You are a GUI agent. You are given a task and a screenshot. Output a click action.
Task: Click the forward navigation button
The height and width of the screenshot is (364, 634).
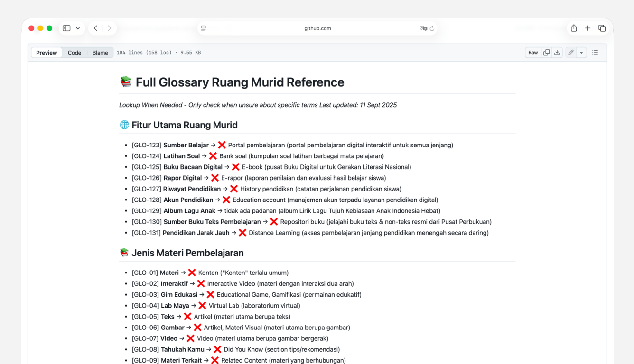pos(109,28)
